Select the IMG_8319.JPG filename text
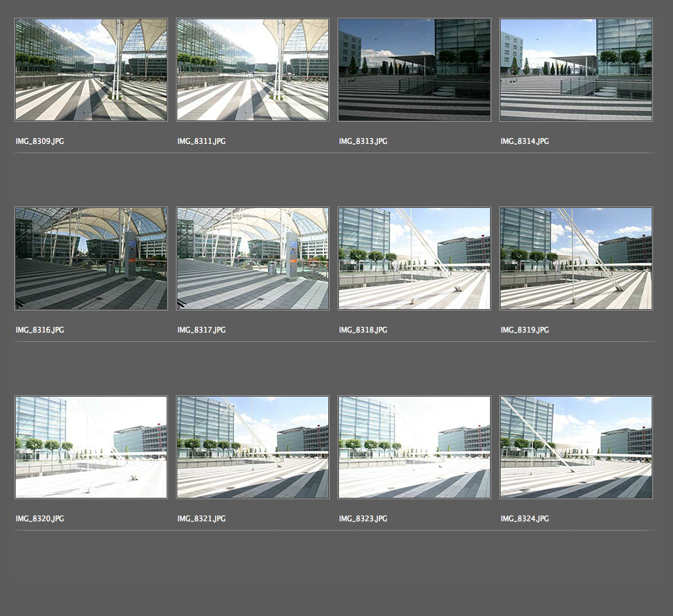The height and width of the screenshot is (616, 673). 525,330
